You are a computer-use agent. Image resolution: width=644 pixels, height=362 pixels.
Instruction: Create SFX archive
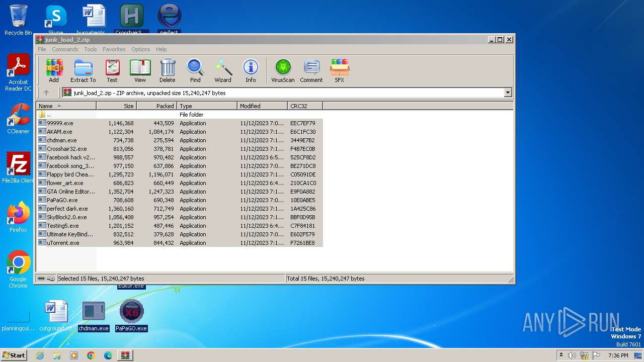[340, 70]
